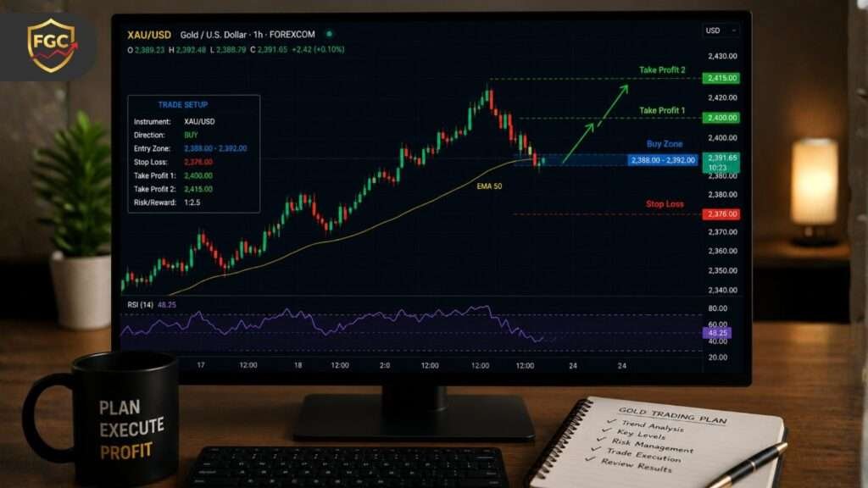Click the red 2,376.00 price tag on the axis
868x488 pixels.
coord(721,214)
